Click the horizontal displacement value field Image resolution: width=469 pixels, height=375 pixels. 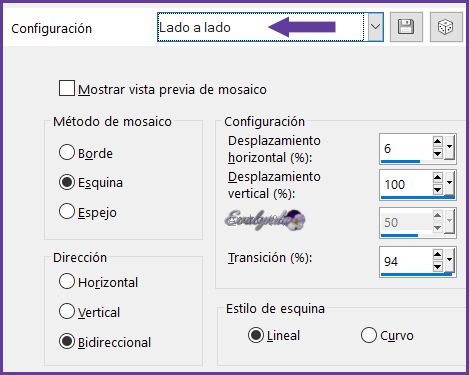(x=406, y=148)
